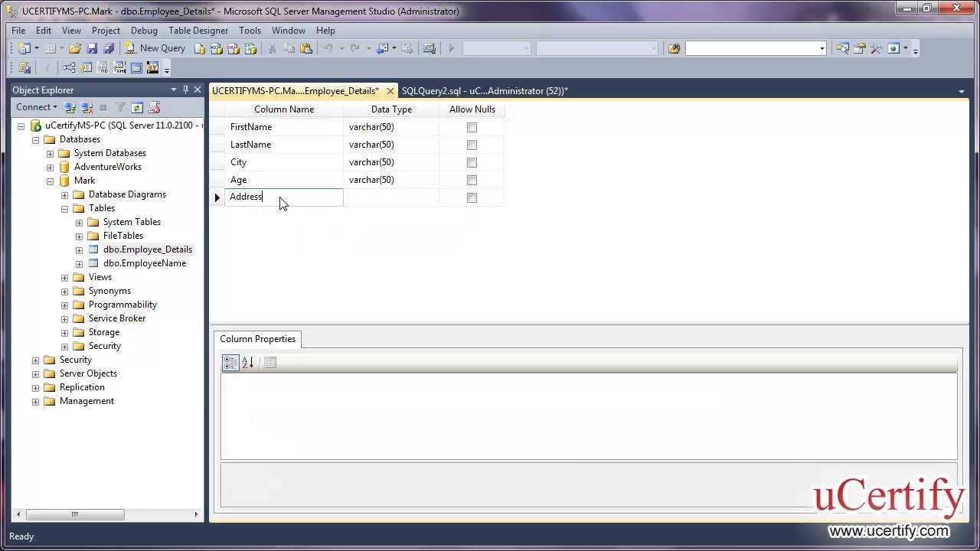Open the active documents list dropdown arrow

coord(962,91)
